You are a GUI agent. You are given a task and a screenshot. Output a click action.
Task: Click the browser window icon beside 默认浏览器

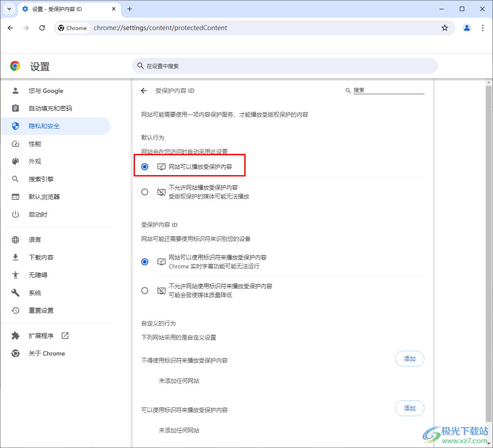[x=15, y=197]
